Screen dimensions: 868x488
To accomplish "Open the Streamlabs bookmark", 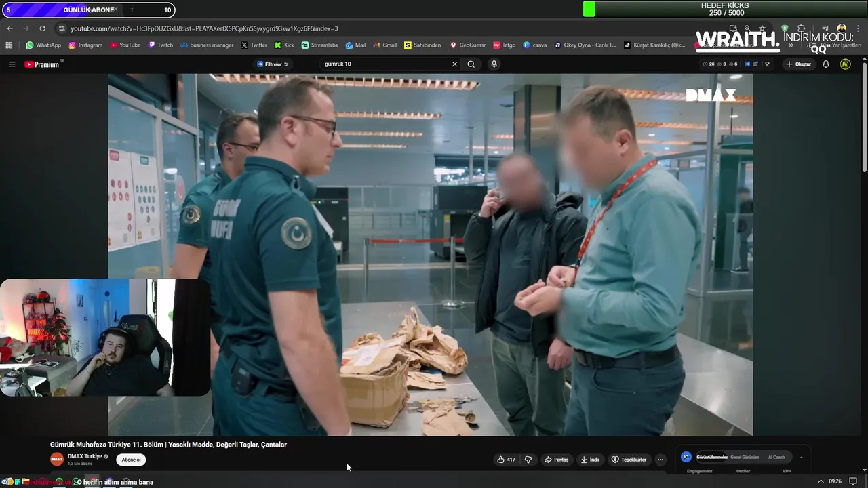I will (x=319, y=45).
